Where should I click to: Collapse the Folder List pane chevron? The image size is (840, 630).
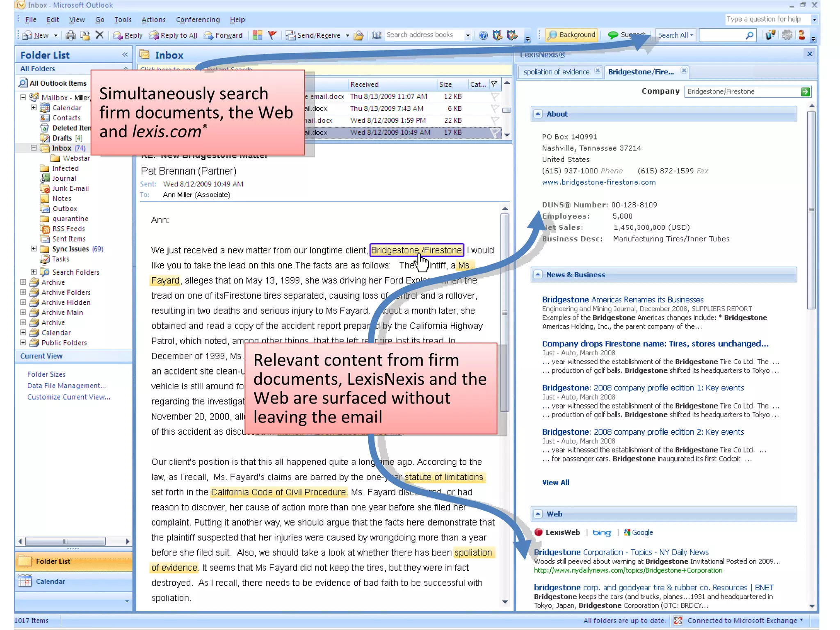(x=125, y=55)
